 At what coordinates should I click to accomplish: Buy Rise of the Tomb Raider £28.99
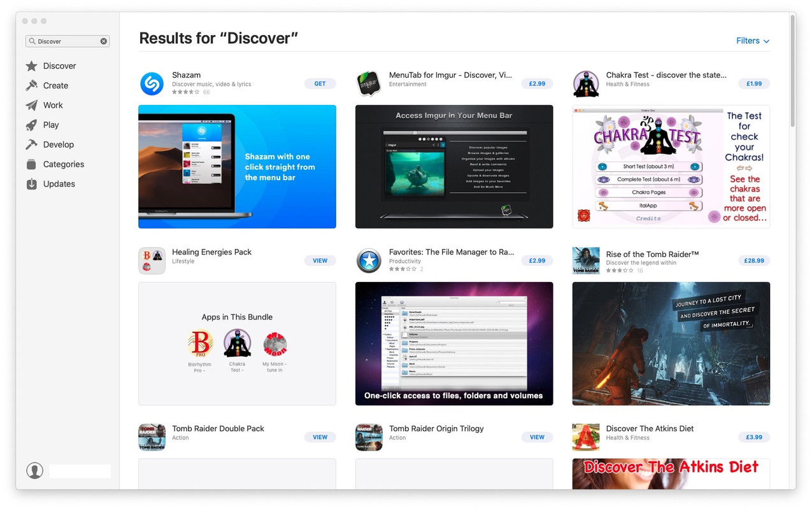[754, 260]
